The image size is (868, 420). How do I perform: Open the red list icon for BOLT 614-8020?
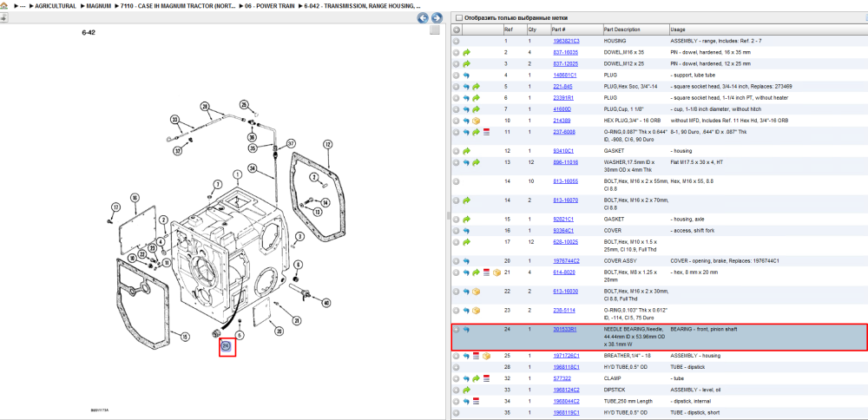[x=486, y=272]
